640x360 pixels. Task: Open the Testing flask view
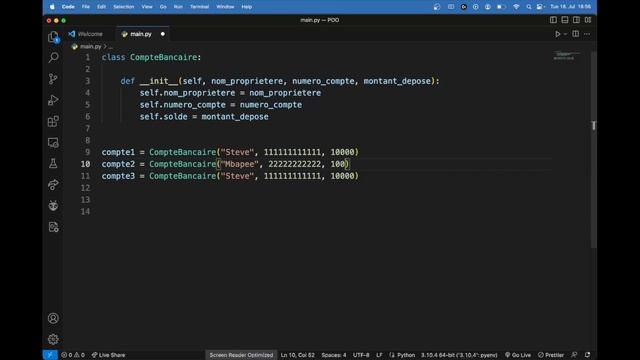point(53,164)
